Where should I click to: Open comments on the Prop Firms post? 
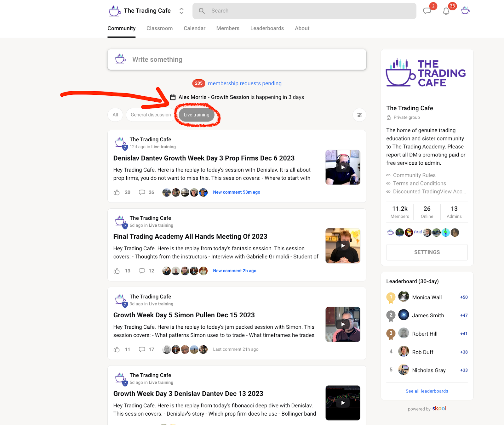coord(142,192)
